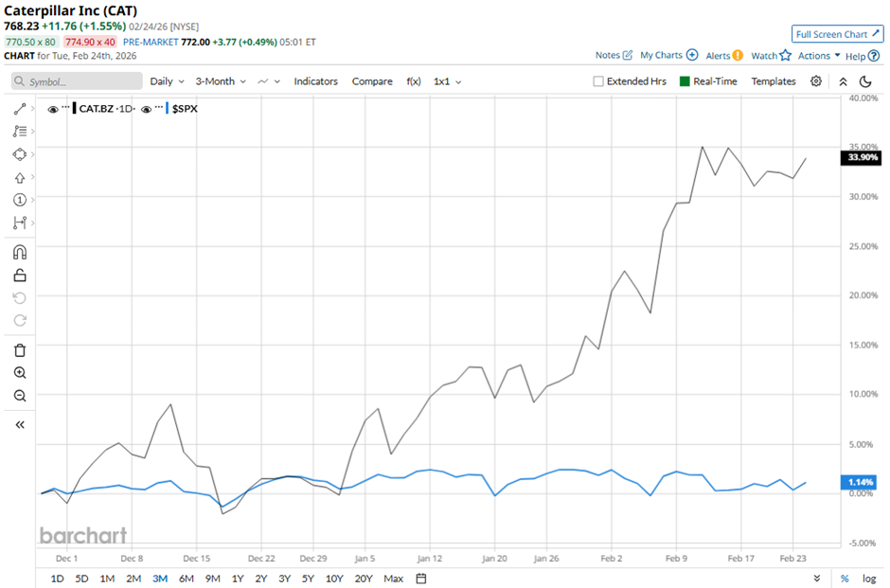Viewport: 890px width, 588px height.
Task: Undo last chart action
Action: [x=20, y=298]
